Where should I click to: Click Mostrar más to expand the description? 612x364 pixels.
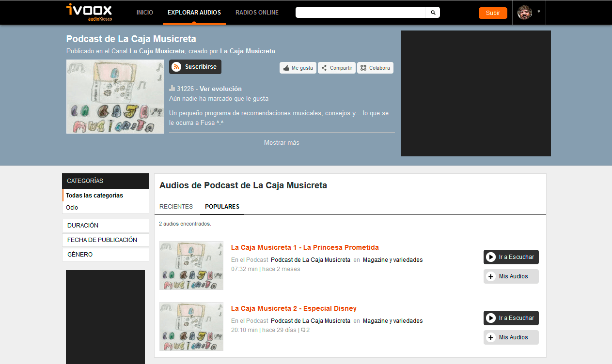(282, 143)
